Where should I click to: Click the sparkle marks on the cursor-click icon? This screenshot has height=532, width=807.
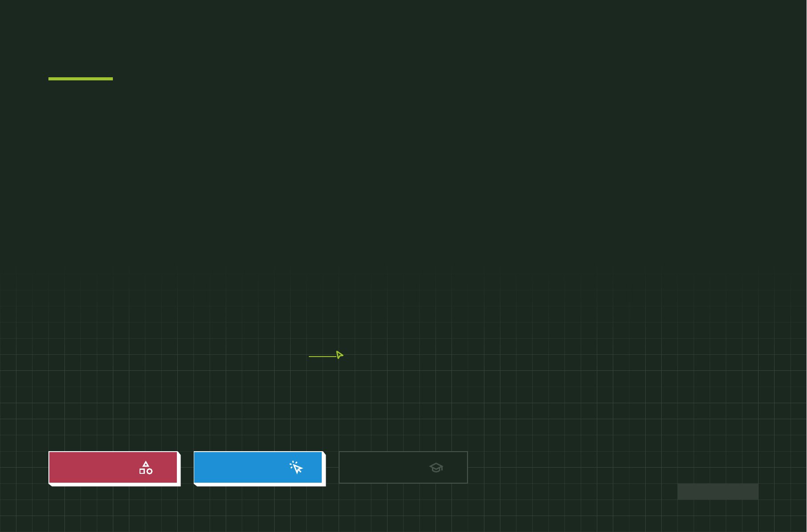(x=292, y=464)
